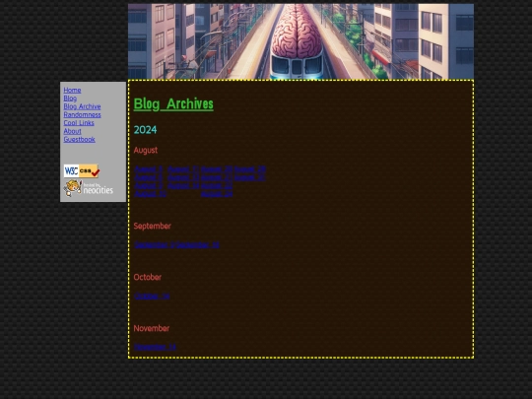Click the brain train banner image

click(x=300, y=41)
